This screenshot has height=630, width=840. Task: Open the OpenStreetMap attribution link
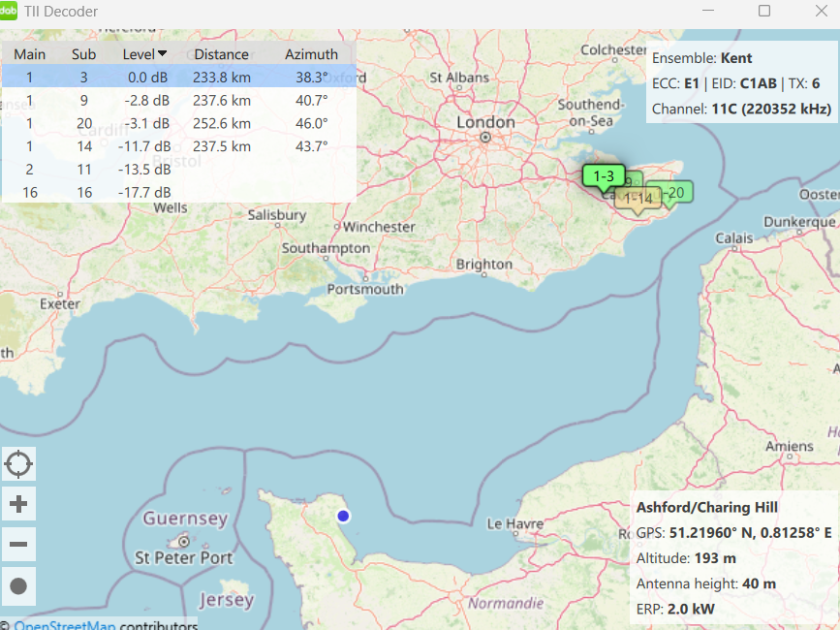point(64,624)
